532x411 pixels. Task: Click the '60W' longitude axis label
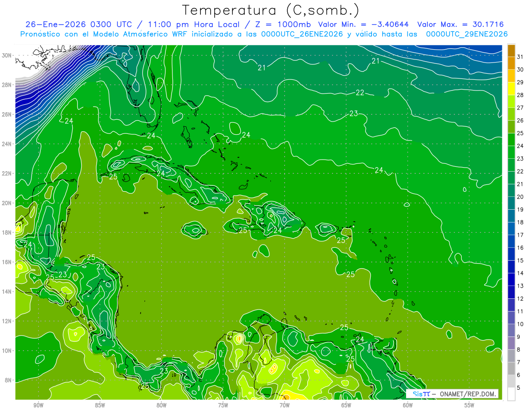coord(408,405)
